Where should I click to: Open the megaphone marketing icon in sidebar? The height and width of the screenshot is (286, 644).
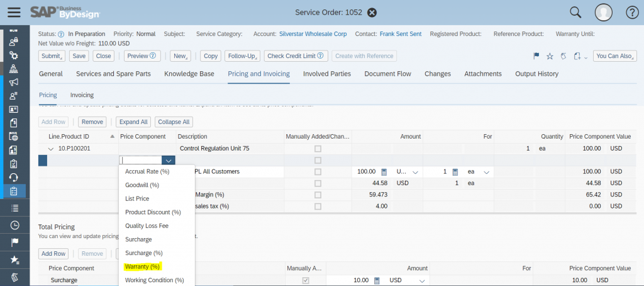coord(14,83)
